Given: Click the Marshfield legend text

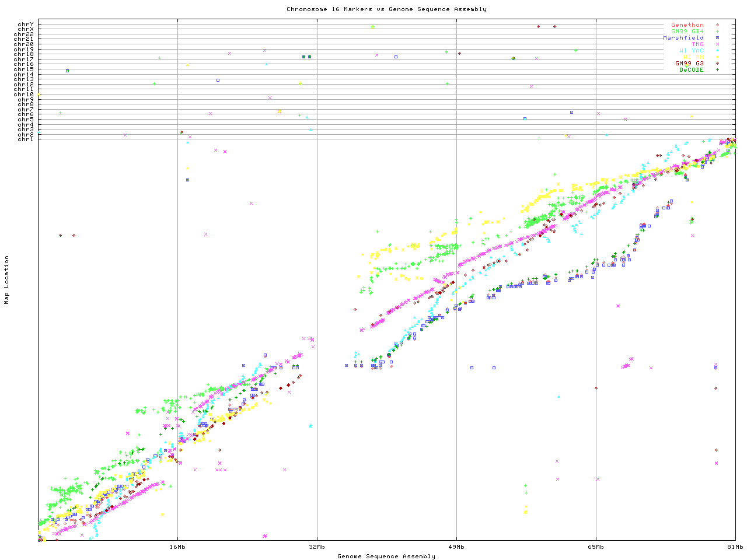Looking at the screenshot, I should point(683,38).
